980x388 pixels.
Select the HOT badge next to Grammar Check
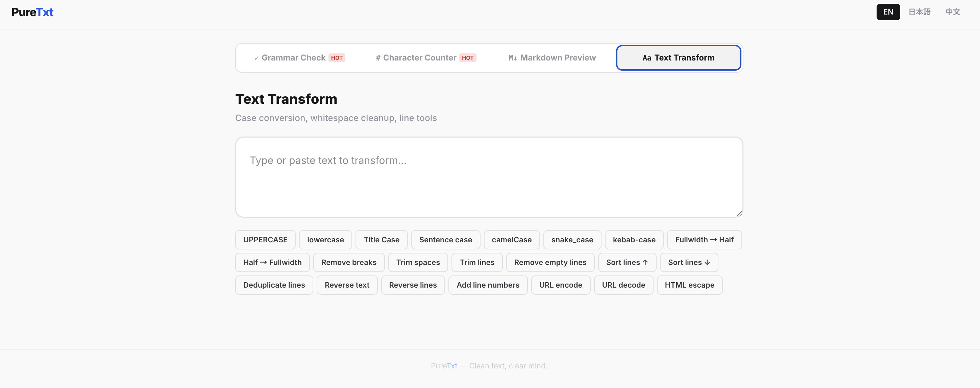[x=336, y=57]
